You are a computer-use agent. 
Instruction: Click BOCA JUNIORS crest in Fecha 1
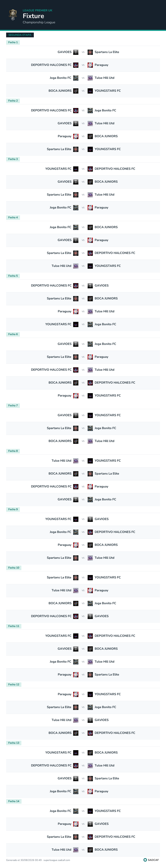pos(76,91)
